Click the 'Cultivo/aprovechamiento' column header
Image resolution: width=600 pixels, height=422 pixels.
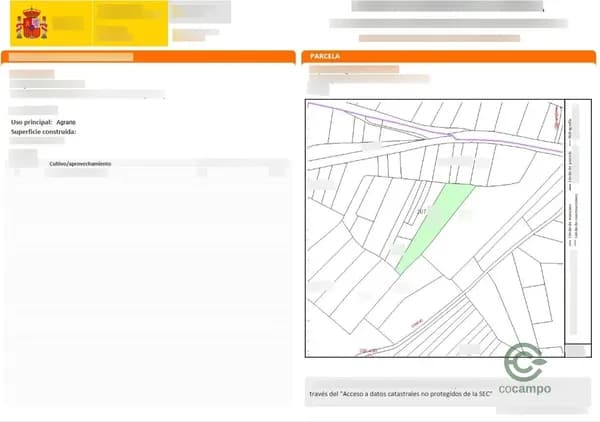click(x=79, y=163)
